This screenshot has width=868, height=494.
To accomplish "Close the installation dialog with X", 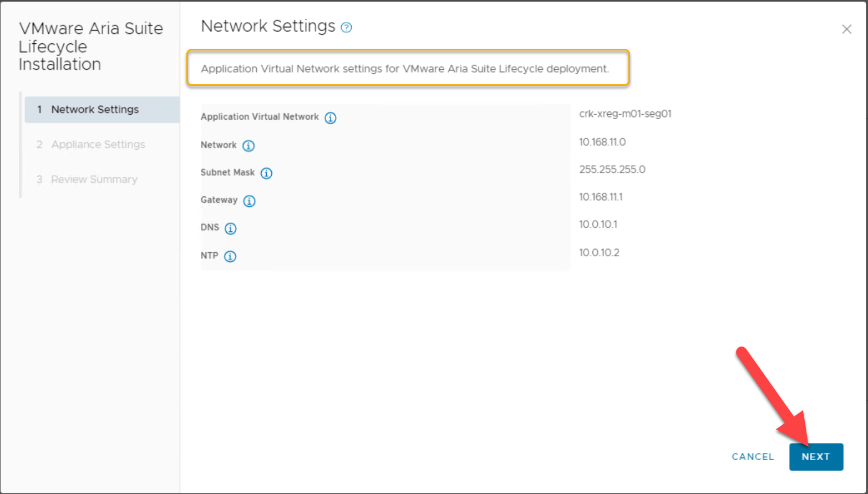I will pyautogui.click(x=846, y=29).
